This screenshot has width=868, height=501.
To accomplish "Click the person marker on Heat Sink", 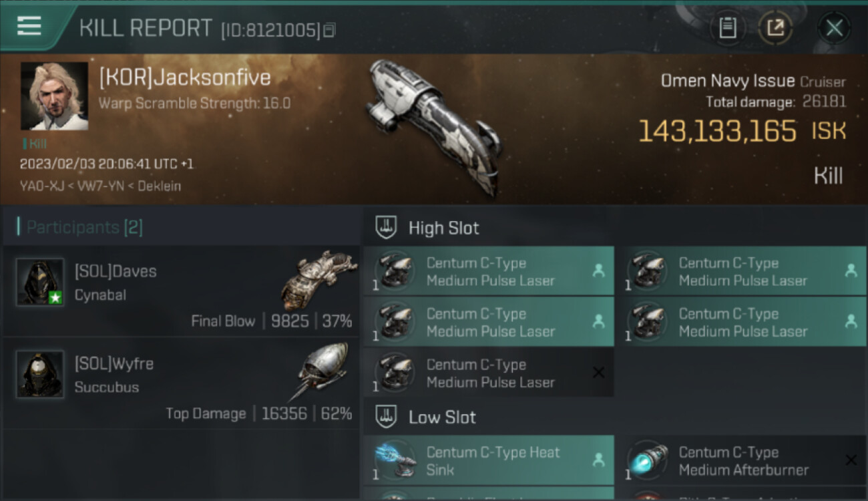I will click(598, 460).
